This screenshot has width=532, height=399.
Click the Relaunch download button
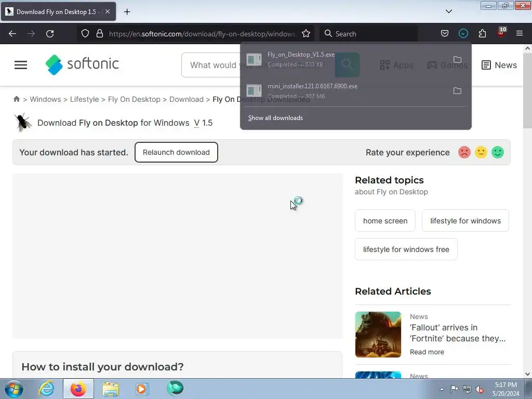(176, 152)
